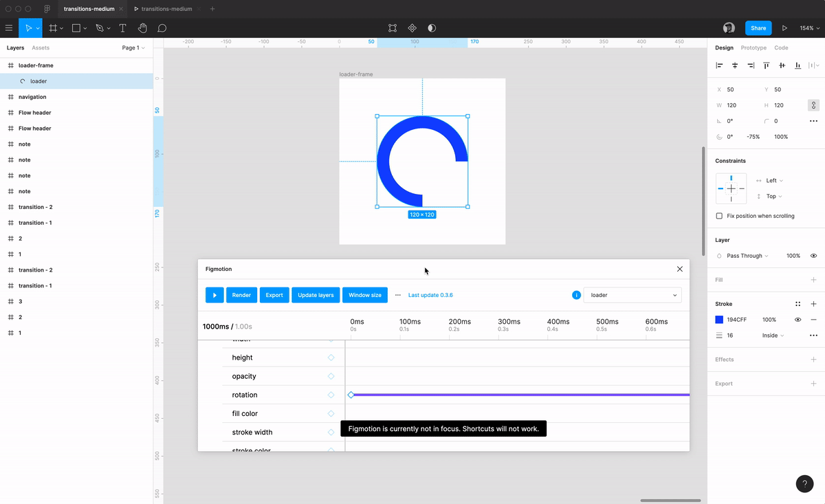Select the Rectangle shape tool

tap(76, 28)
